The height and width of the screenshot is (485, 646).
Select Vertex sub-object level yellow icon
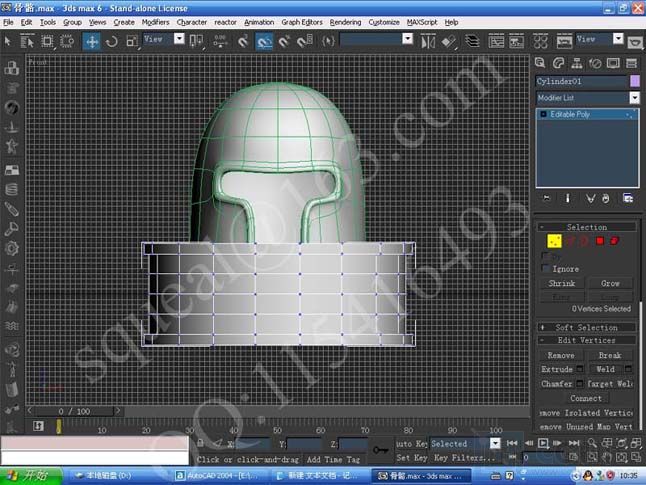[554, 241]
